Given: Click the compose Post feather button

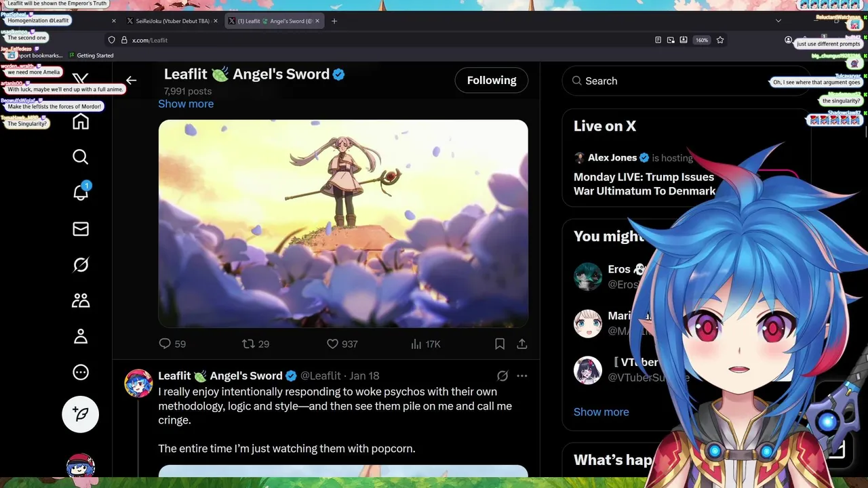Looking at the screenshot, I should pos(81,414).
